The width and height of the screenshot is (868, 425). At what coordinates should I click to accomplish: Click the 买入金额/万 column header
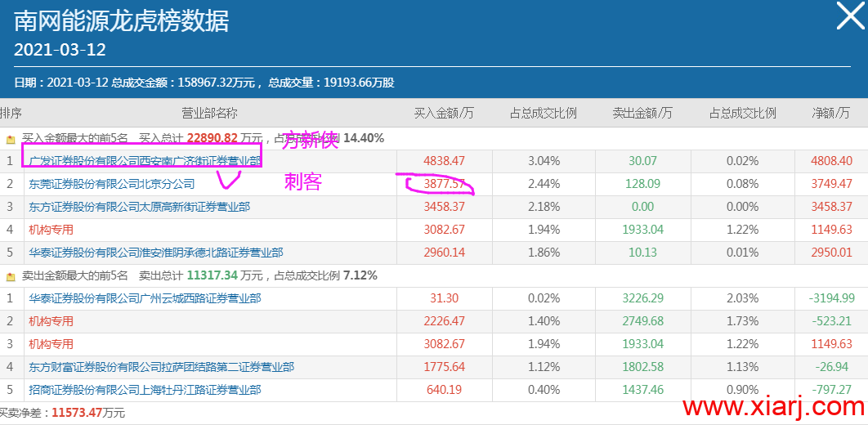pyautogui.click(x=444, y=114)
